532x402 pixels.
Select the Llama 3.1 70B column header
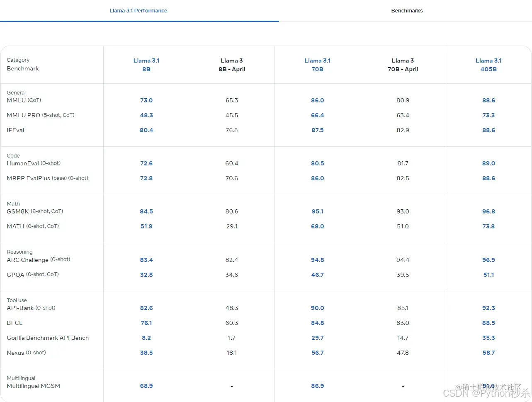(x=318, y=65)
